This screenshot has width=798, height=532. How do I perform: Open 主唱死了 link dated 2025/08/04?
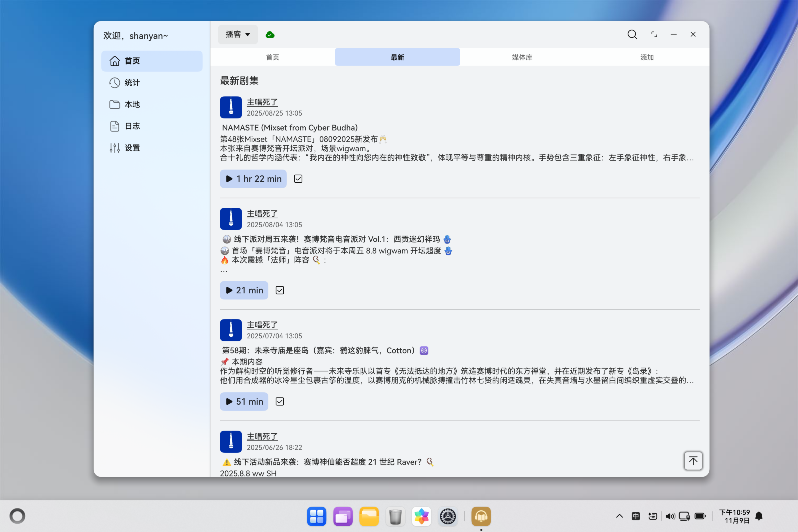coord(262,214)
